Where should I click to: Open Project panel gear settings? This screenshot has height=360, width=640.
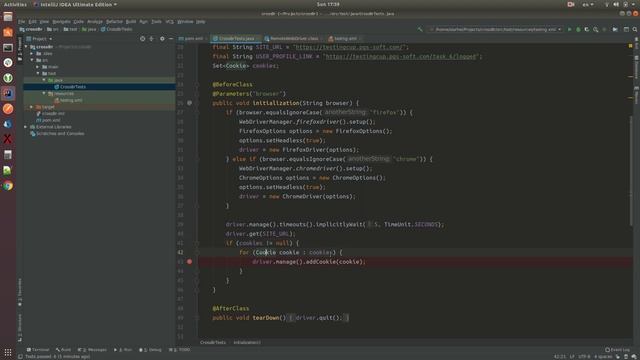click(x=162, y=39)
